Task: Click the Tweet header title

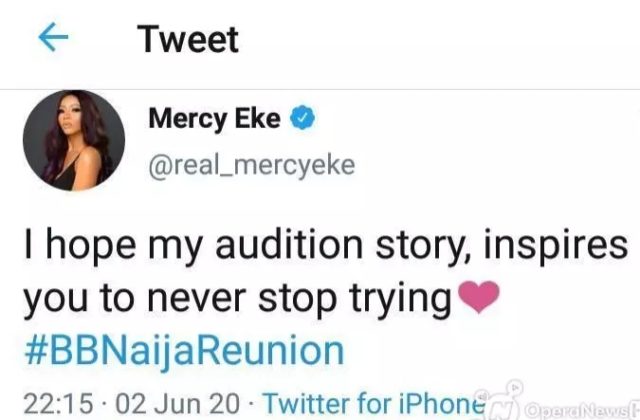Action: pos(188,39)
